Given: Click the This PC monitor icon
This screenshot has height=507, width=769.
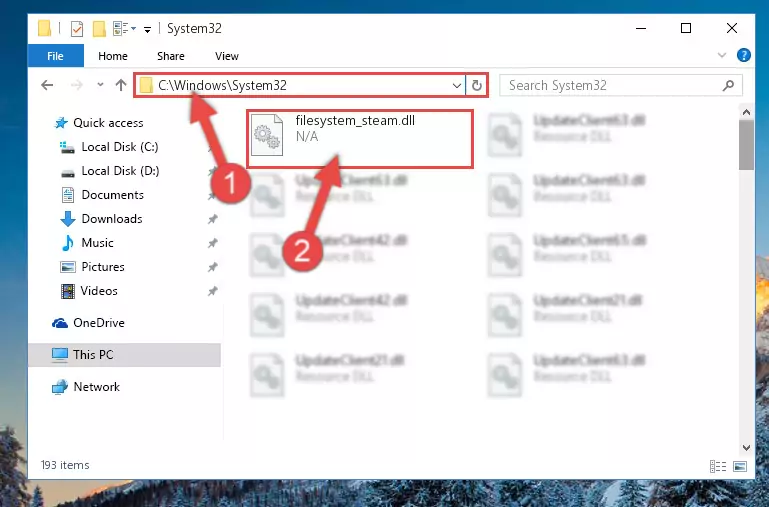Looking at the screenshot, I should tap(60, 355).
